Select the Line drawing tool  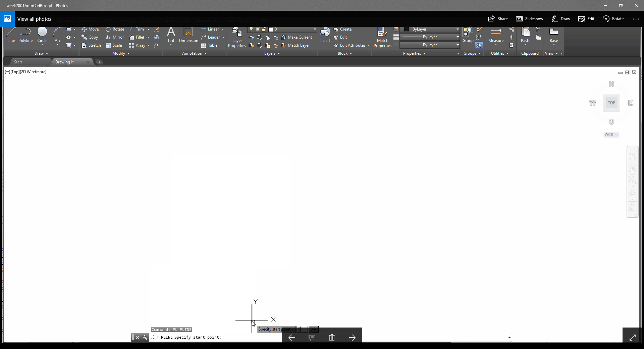(x=11, y=35)
